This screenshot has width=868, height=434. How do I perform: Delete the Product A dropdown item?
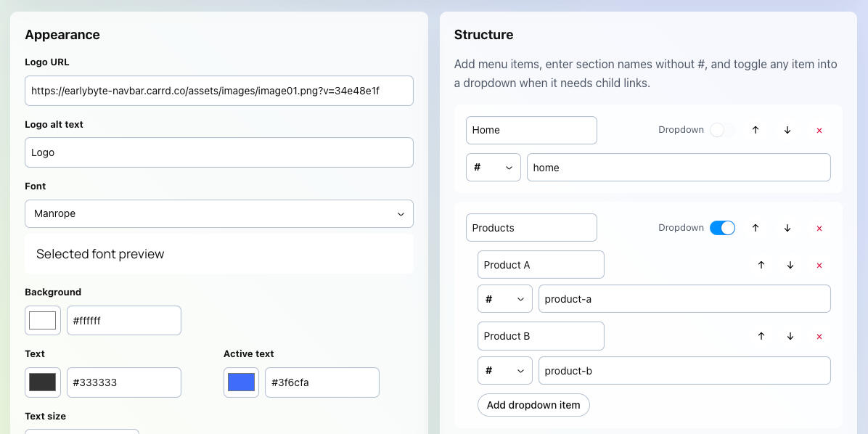coord(819,265)
